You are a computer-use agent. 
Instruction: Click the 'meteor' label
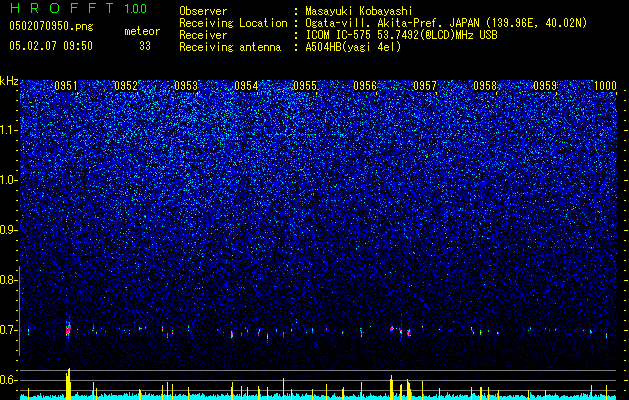pyautogui.click(x=142, y=31)
